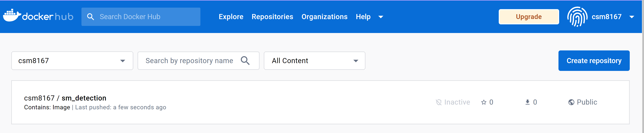Image resolution: width=644 pixels, height=133 pixels.
Task: Click the fingerprint avatar icon
Action: point(577,17)
